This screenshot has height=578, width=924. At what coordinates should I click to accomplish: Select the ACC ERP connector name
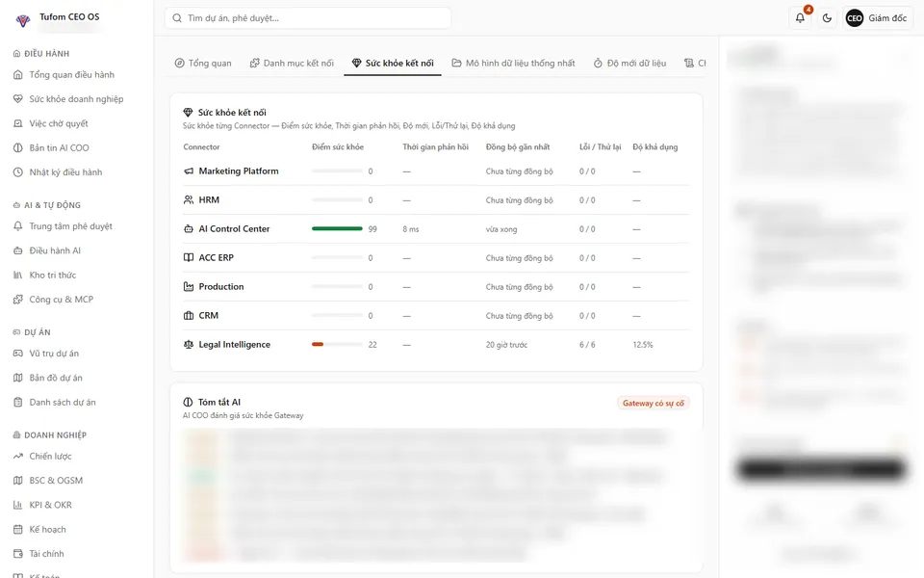(217, 258)
